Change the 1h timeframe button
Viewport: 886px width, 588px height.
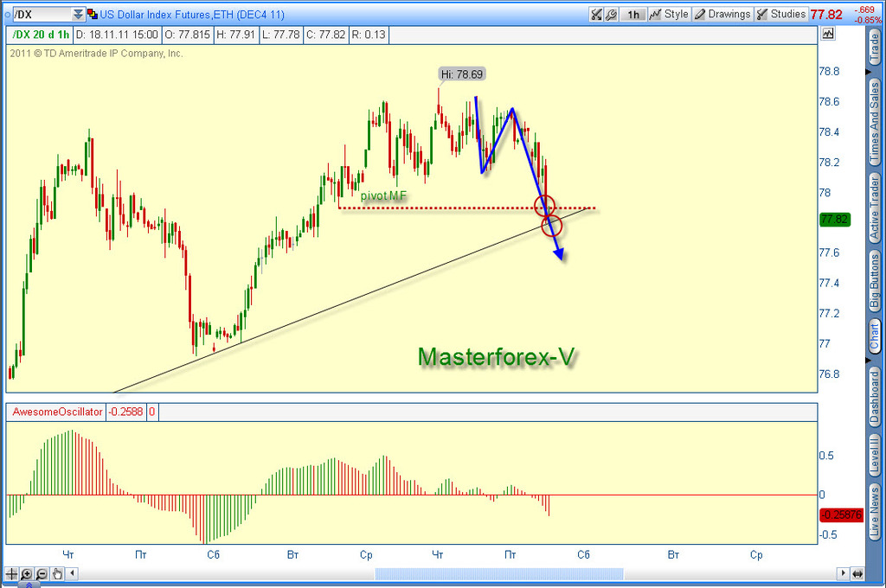point(632,15)
